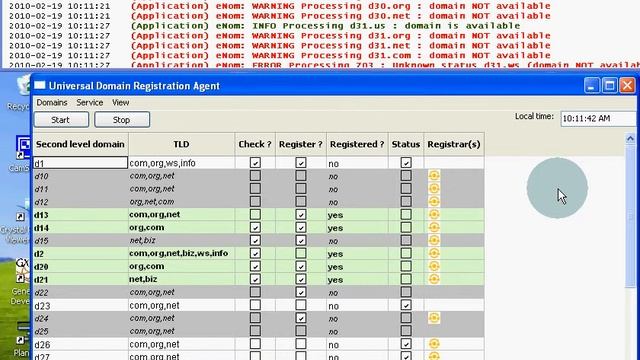Viewport: 640px width, 360px height.
Task: Click the Start button
Action: click(61, 120)
